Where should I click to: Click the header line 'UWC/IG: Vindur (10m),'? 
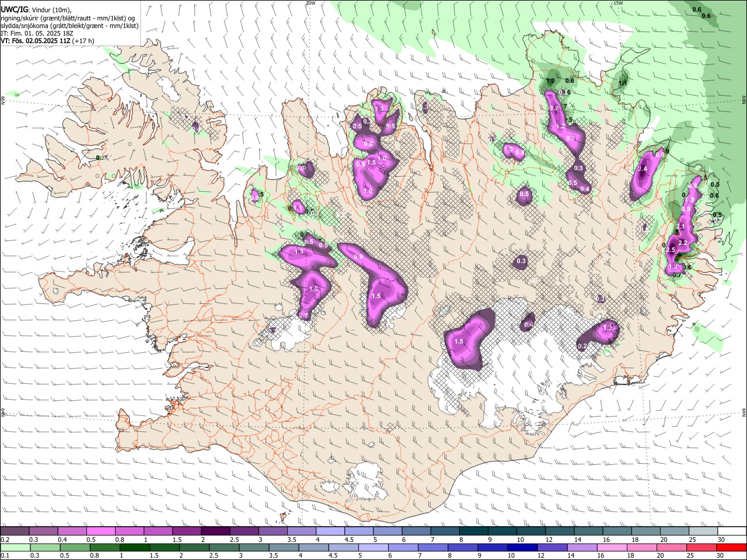coord(36,10)
